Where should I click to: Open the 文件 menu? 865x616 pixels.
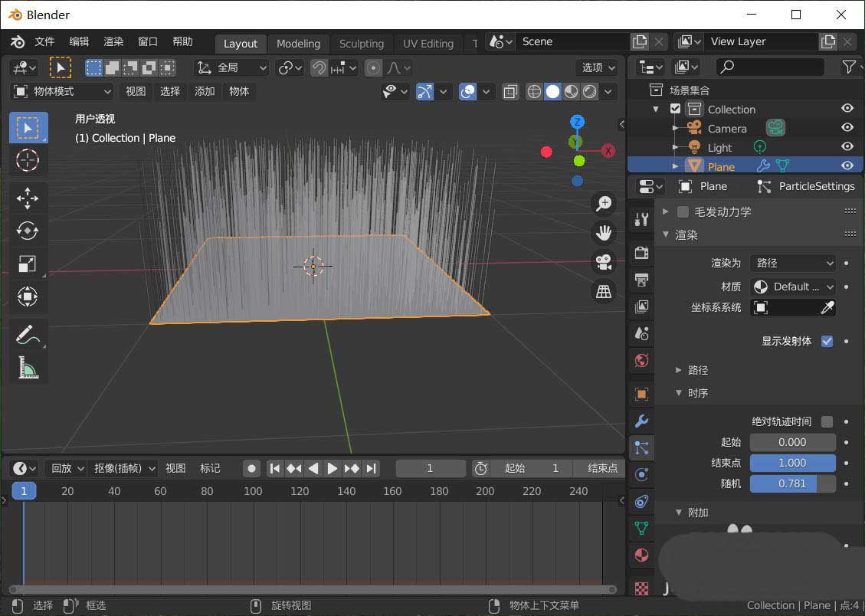tap(44, 41)
